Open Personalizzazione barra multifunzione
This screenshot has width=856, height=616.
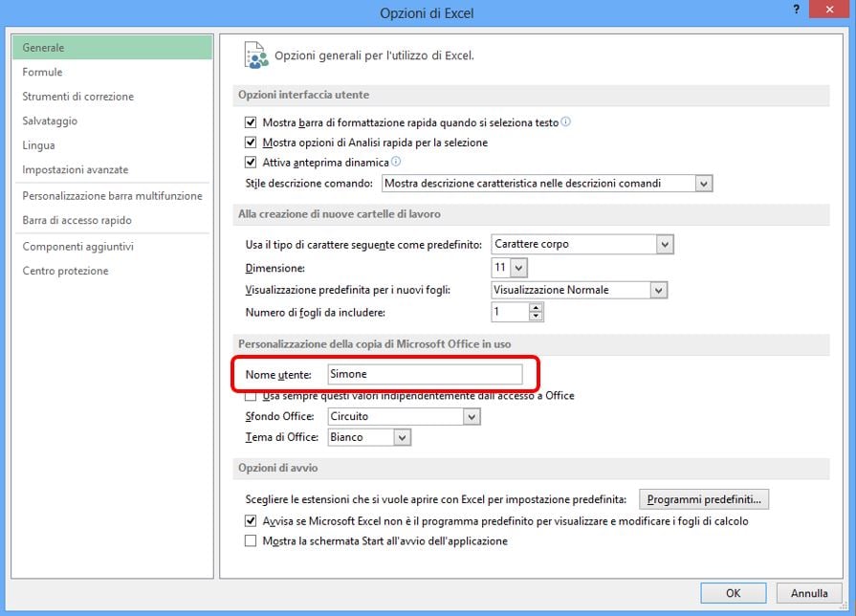click(113, 196)
